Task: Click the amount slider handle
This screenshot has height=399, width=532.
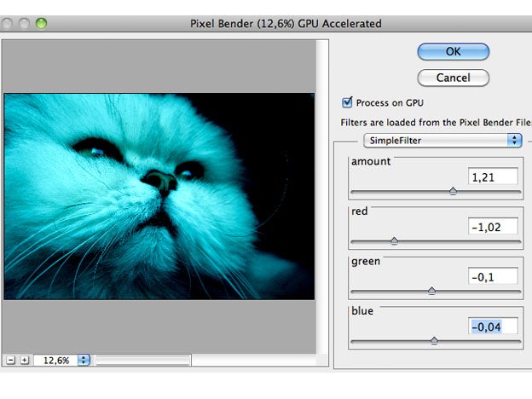Action: (x=453, y=192)
